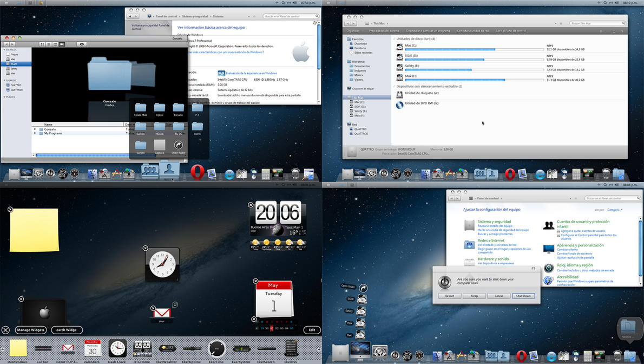Open the Categoría view-by dropdown
Image resolution: width=644 pixels, height=364 pixels.
pos(615,210)
